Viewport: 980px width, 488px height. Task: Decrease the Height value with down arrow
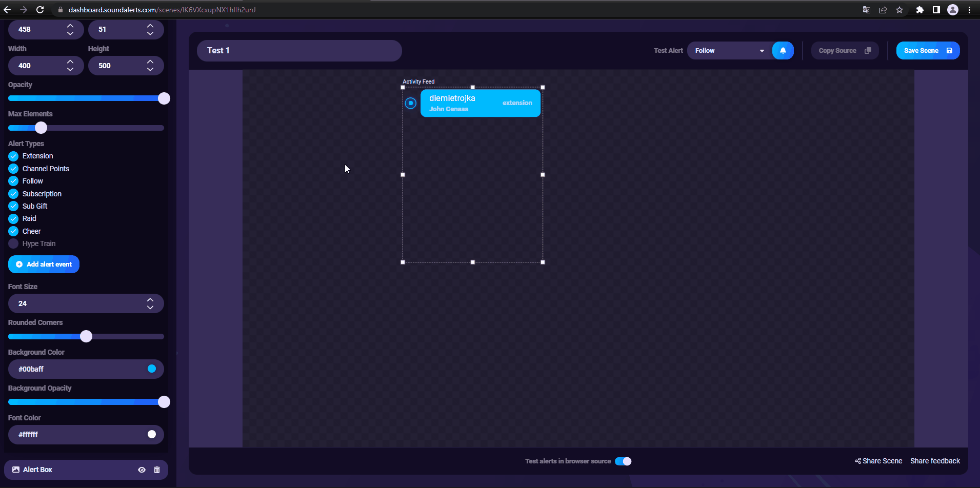coord(150,69)
